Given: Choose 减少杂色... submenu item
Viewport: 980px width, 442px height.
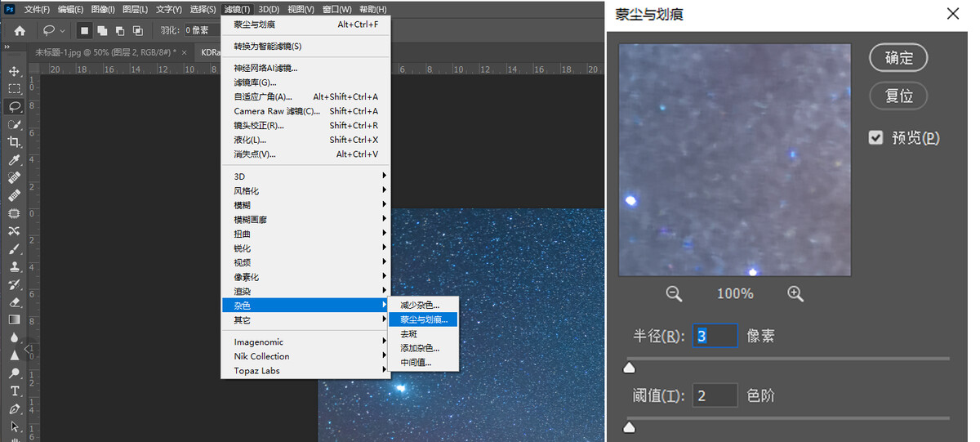Looking at the screenshot, I should point(424,305).
